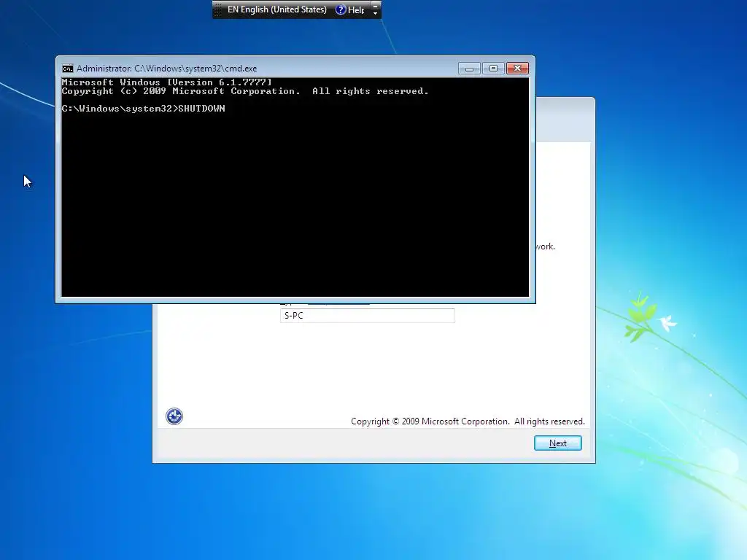Open the Ease of Access icon
The width and height of the screenshot is (747, 560).
tap(174, 416)
